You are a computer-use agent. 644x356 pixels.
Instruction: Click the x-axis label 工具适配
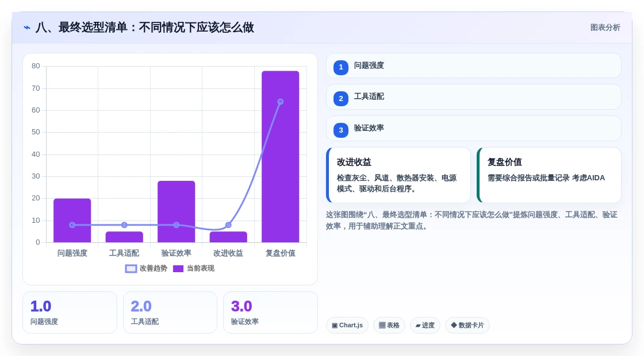(x=124, y=253)
